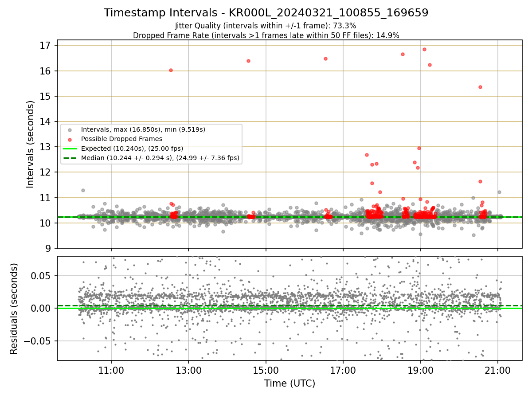This screenshot has height=399, width=532.
Task: Click legend entry 'Intervals, max (16.850s), min (9.519s)'
Action: (143, 130)
